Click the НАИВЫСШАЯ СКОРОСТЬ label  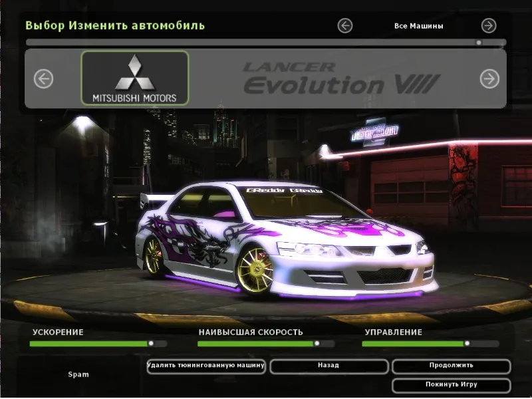251,332
